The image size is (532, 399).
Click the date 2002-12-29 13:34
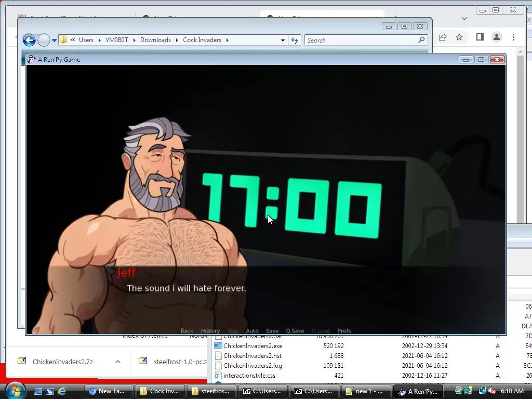pos(424,345)
